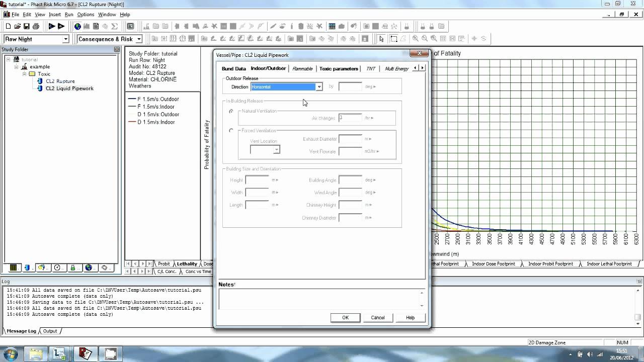Click the Open folder toolbar icon

coord(17,26)
